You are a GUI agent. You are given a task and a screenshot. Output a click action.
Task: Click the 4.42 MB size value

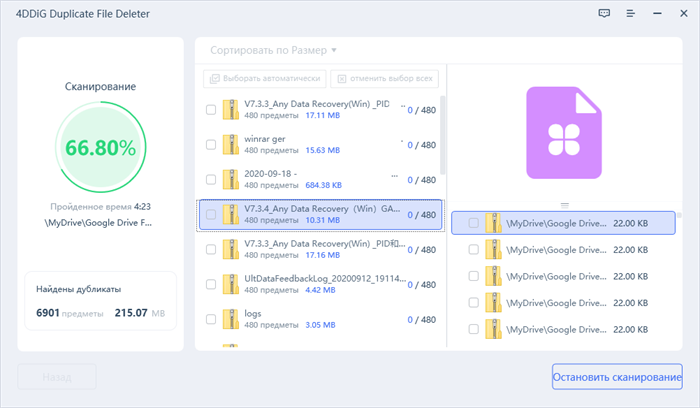pyautogui.click(x=320, y=290)
